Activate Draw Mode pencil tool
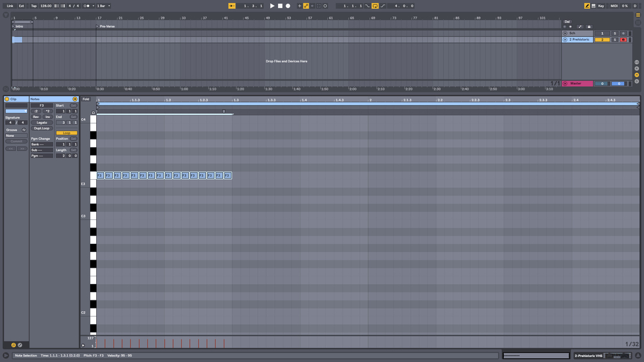644x362 pixels. pos(586,5)
